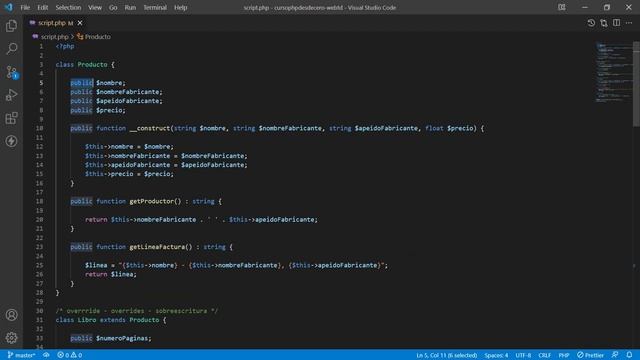640x360 pixels.
Task: Click the $nombreFabricante property declaration on line 6
Action: click(x=129, y=92)
